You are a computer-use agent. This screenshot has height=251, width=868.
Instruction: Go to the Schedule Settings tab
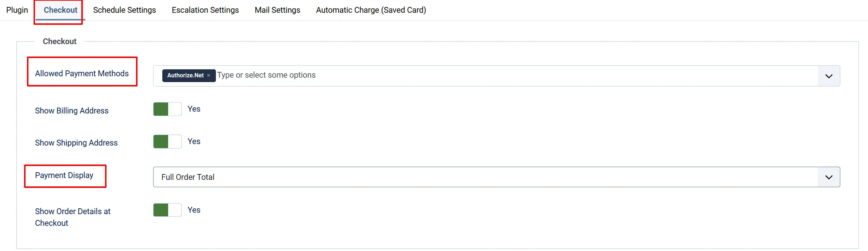pyautogui.click(x=124, y=10)
